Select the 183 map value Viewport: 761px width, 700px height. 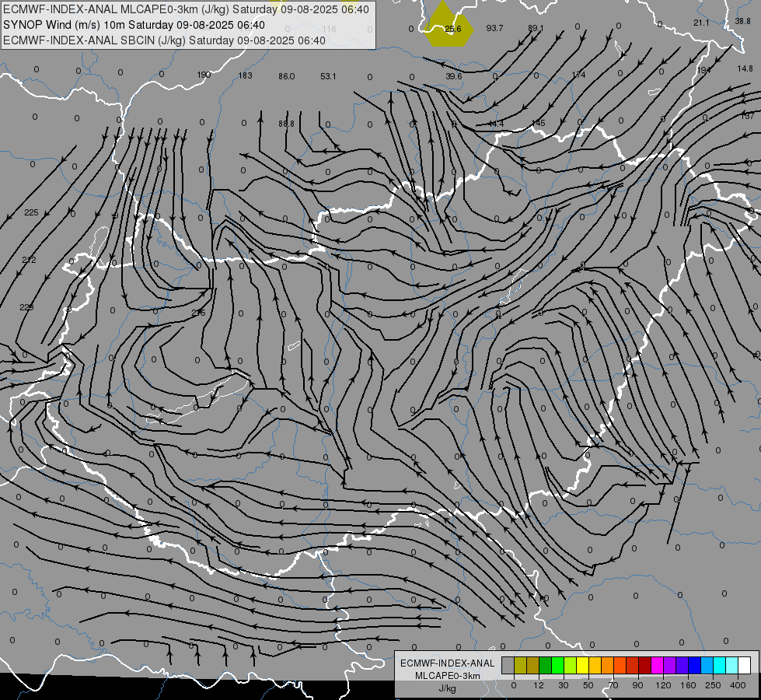245,75
